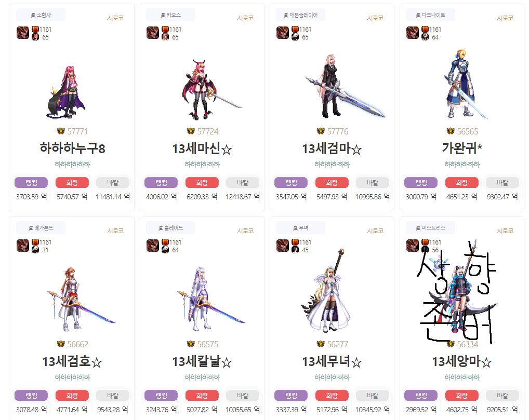This screenshot has width=529, height=420.
Task: Click 시로코 label on 블레이드 card
Action: [245, 231]
